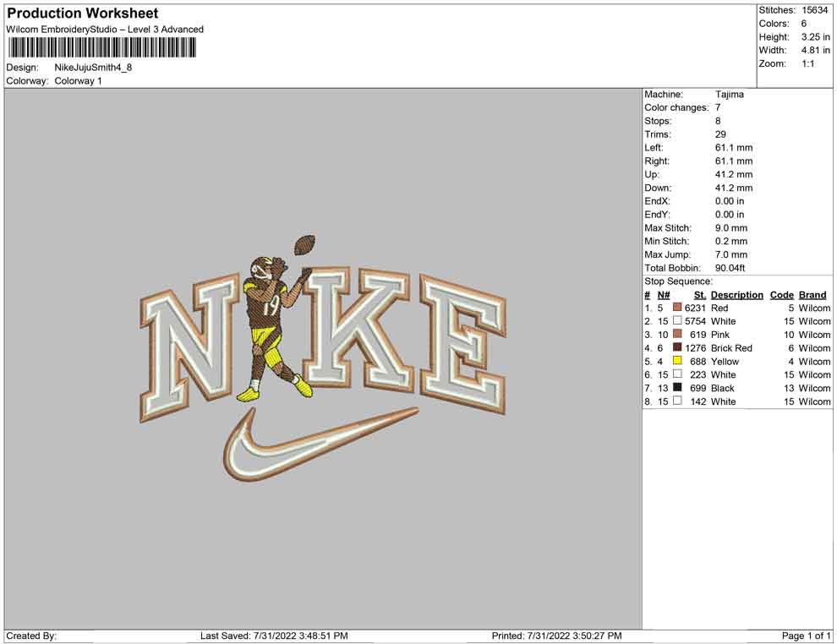Click the Left value '61.1 mm'

pyautogui.click(x=734, y=148)
